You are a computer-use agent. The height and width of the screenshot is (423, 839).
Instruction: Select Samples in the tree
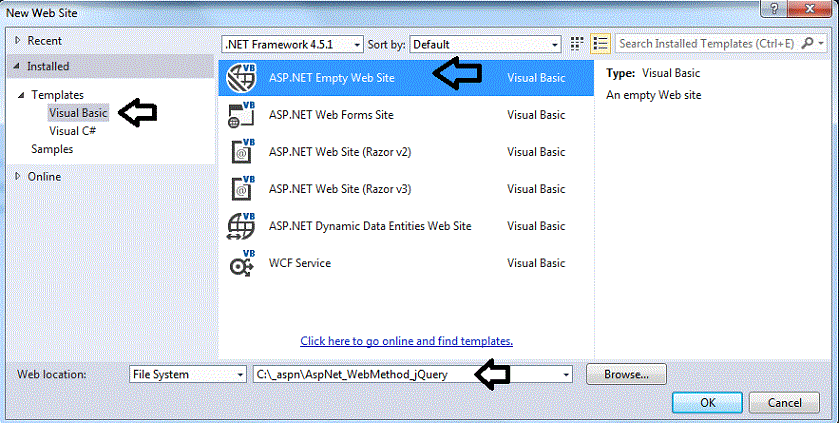point(52,149)
